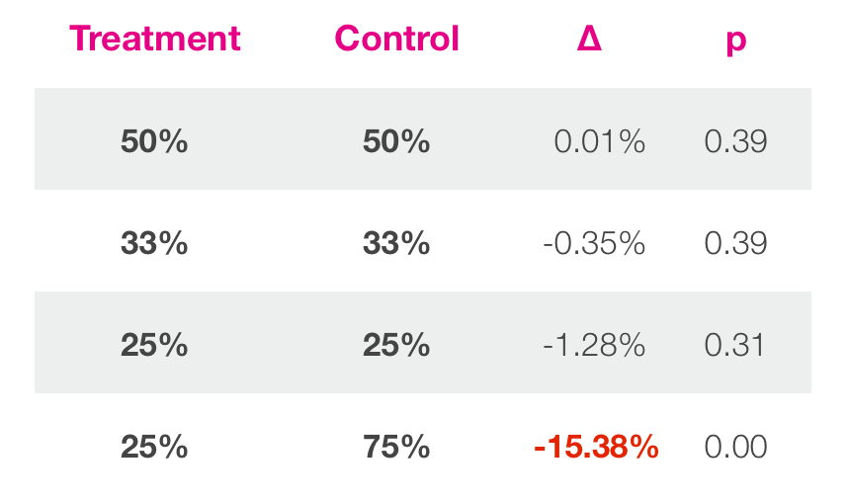
Task: Click the Control 25% cell
Action: [x=396, y=345]
